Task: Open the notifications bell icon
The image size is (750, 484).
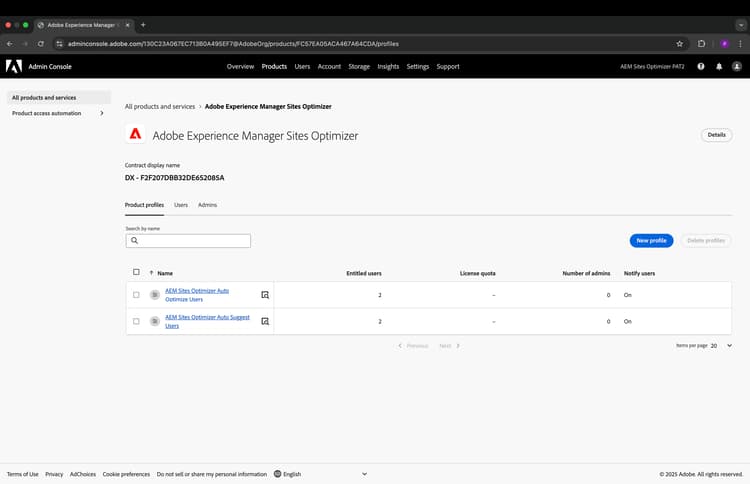Action: 719,66
